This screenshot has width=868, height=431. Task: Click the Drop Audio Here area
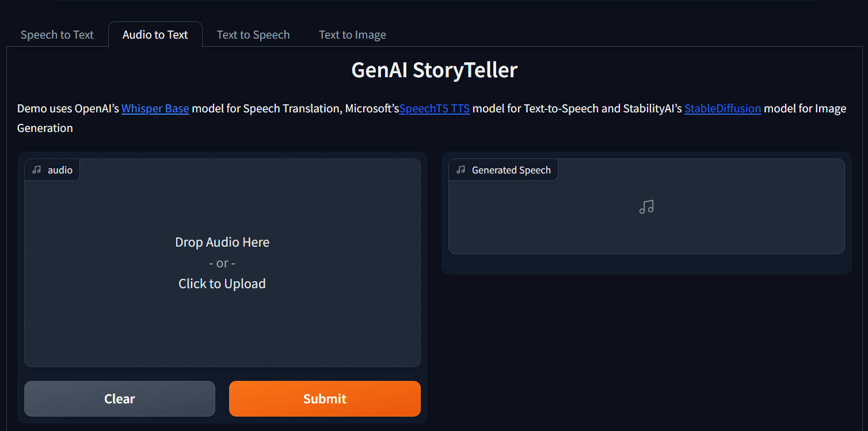(x=222, y=242)
